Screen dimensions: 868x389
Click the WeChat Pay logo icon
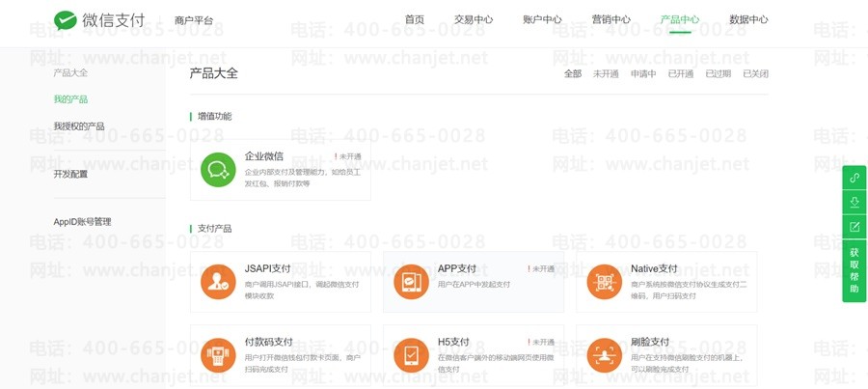[66, 20]
